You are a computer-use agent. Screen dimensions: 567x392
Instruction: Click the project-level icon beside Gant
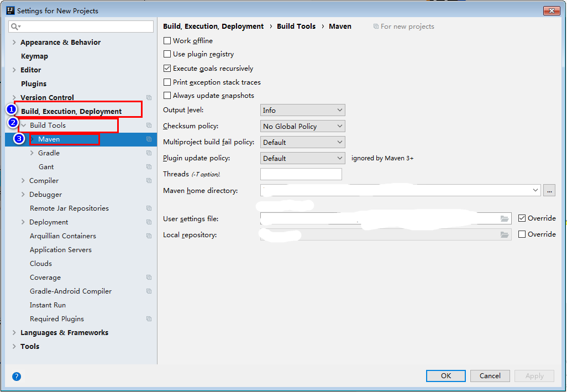tap(149, 167)
